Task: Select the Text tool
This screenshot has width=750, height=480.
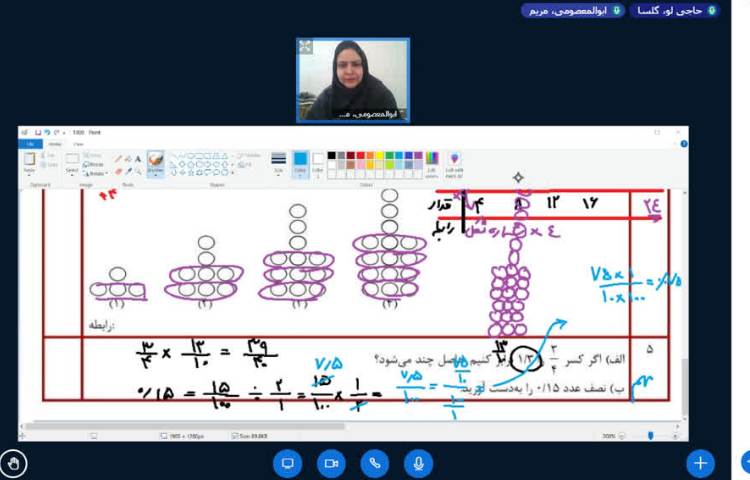Action: [x=138, y=159]
